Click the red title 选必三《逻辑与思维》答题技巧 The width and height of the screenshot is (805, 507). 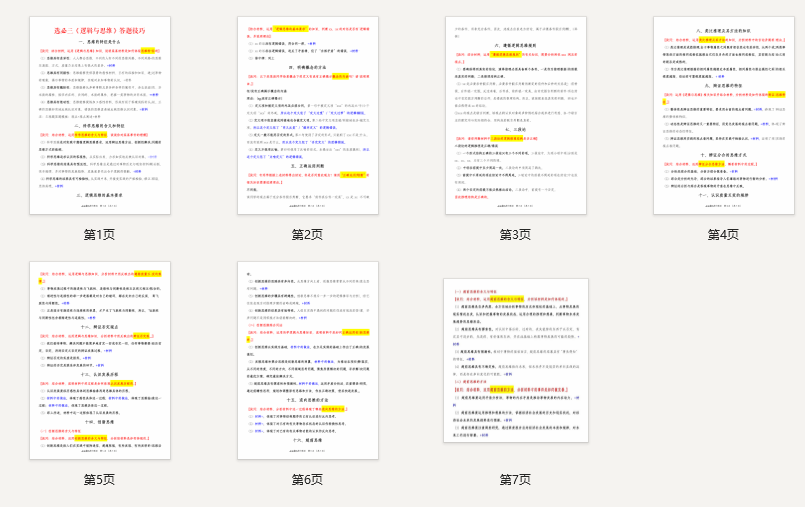100,31
